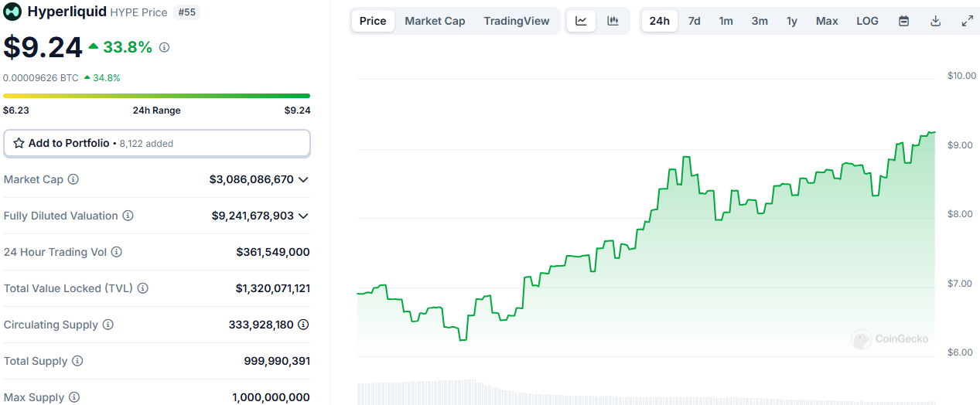Image resolution: width=980 pixels, height=405 pixels.
Task: Switch to the Market Cap chart tab
Action: [x=435, y=21]
